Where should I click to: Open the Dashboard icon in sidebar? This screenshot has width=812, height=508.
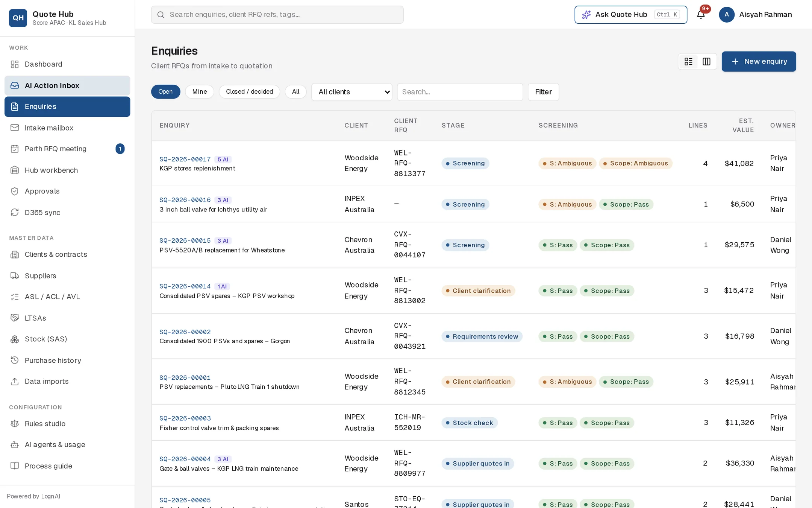(15, 64)
